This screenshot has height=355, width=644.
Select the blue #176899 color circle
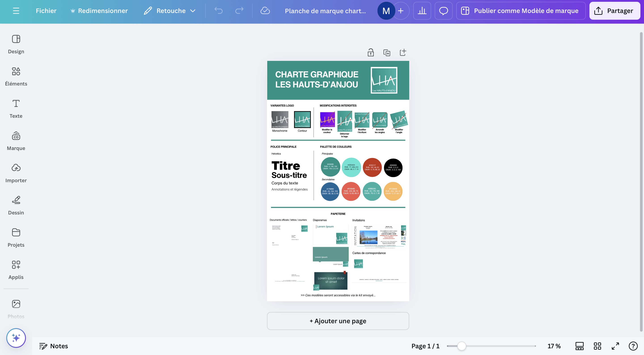[330, 191]
